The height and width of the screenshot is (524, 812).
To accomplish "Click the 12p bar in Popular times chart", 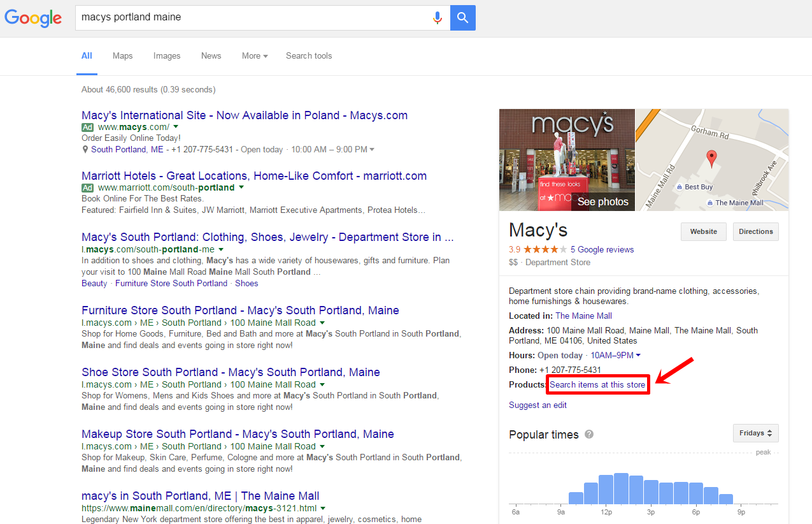I will click(606, 490).
